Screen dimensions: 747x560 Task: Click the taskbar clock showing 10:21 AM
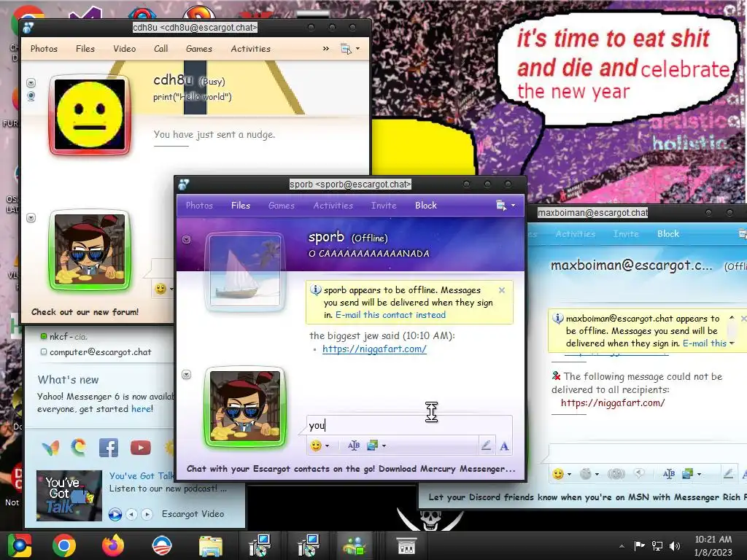point(713,545)
